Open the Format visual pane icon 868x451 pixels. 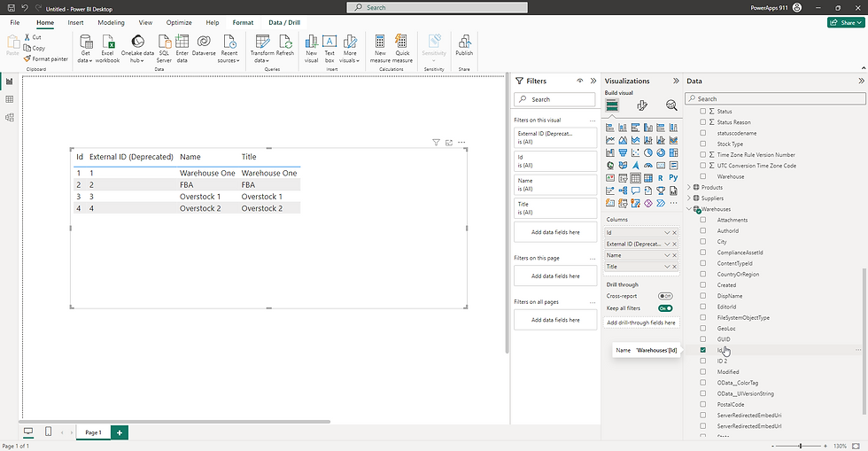point(642,105)
